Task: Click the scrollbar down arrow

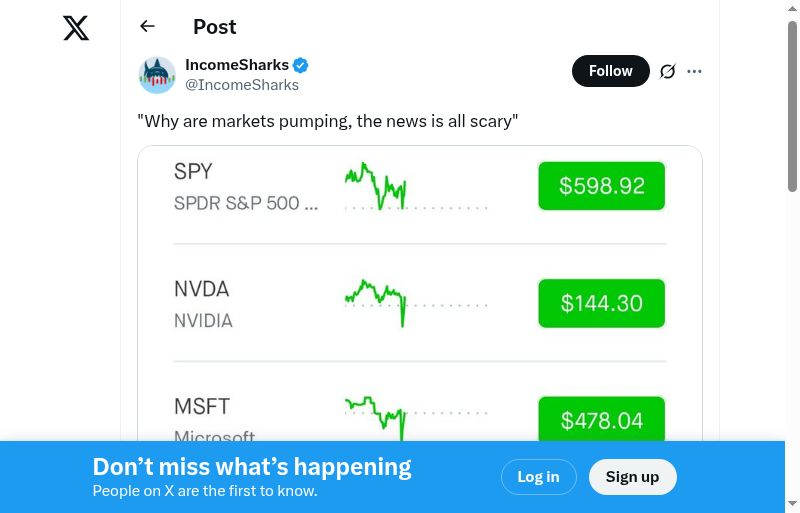Action: tap(792, 504)
